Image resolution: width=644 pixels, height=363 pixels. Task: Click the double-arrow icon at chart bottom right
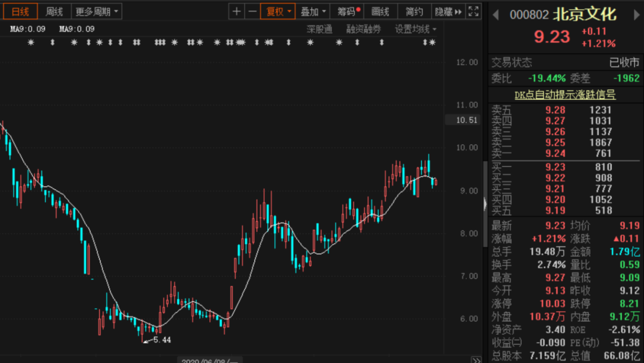coord(476,360)
